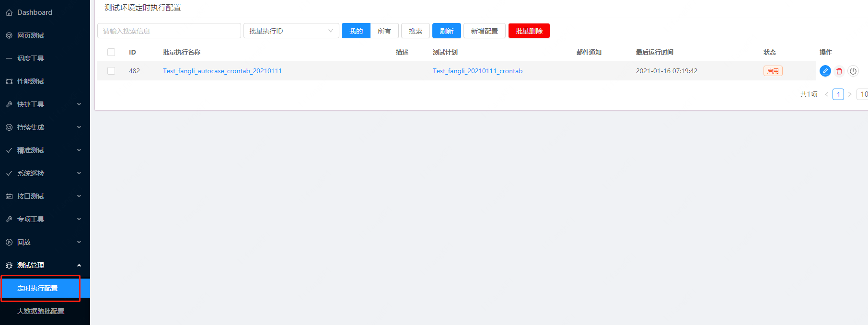
Task: Click the Dashboard home icon
Action: [9, 12]
